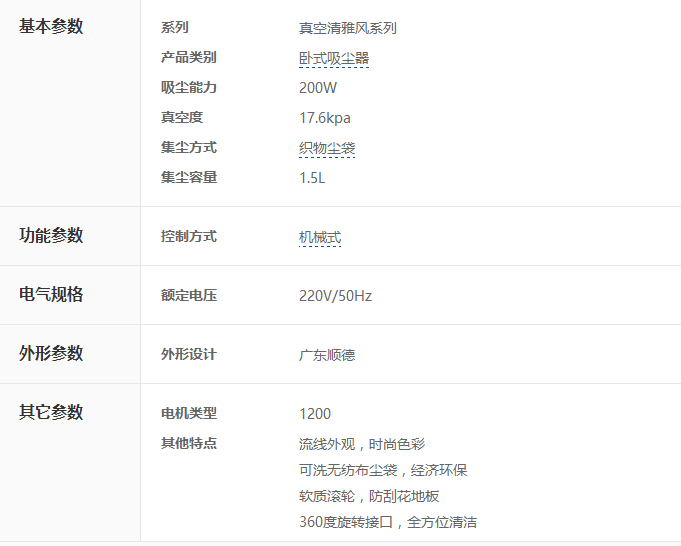Click the 功能参数 section heading

pyautogui.click(x=52, y=236)
